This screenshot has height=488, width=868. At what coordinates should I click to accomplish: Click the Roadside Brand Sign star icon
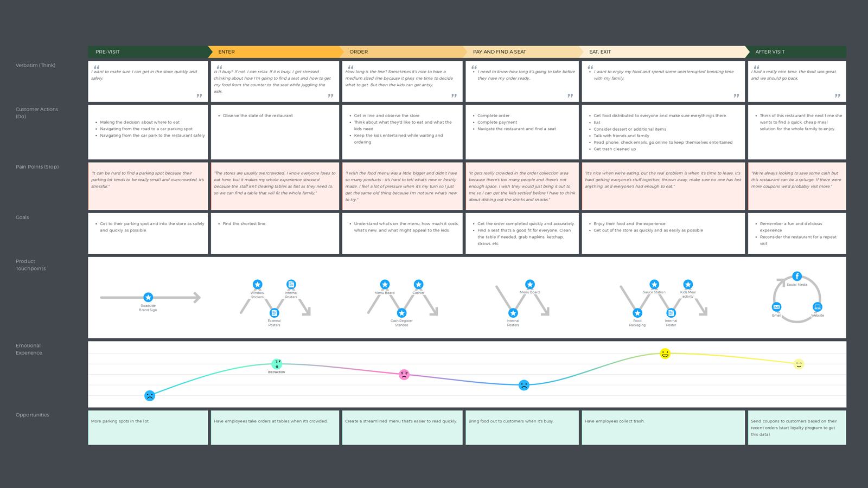[x=148, y=297]
